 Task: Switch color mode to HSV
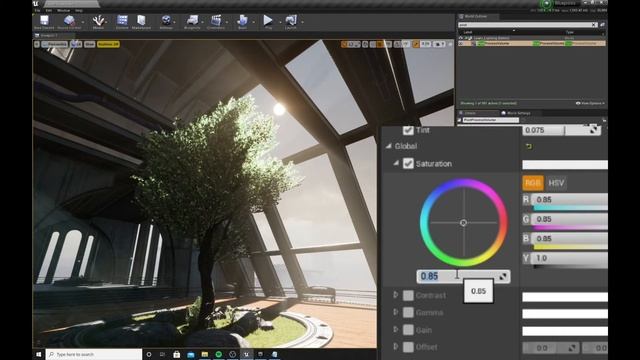pos(556,183)
